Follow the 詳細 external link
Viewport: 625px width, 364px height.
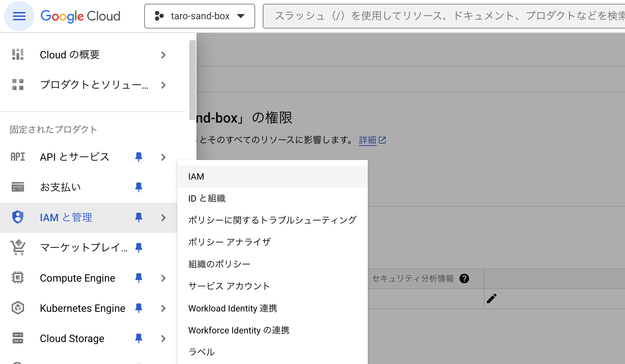click(372, 140)
